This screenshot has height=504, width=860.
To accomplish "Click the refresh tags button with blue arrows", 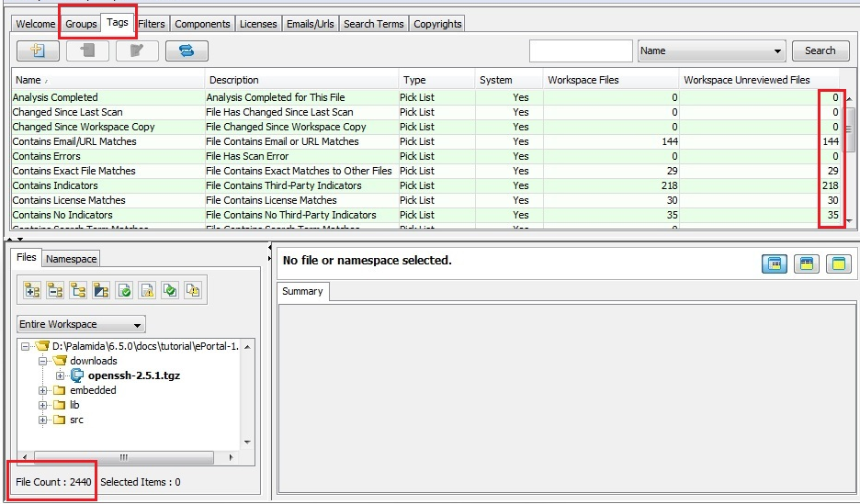I will [187, 50].
